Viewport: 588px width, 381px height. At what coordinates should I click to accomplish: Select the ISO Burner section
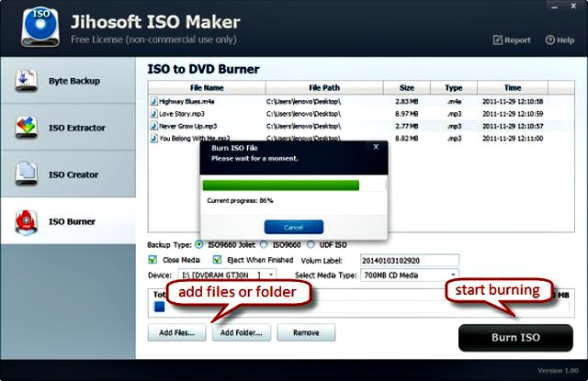pos(68,221)
